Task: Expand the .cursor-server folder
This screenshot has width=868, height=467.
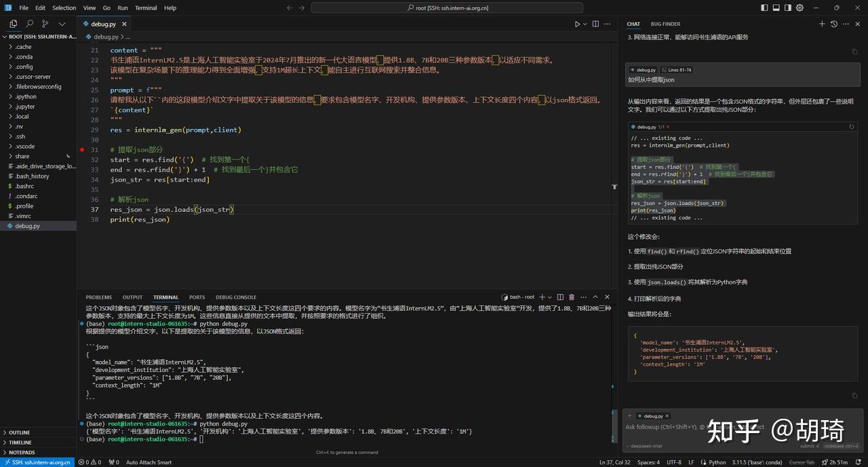Action: (x=38, y=77)
